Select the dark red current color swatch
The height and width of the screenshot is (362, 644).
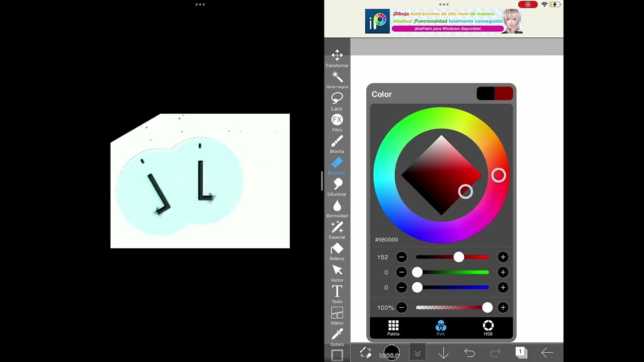point(504,94)
